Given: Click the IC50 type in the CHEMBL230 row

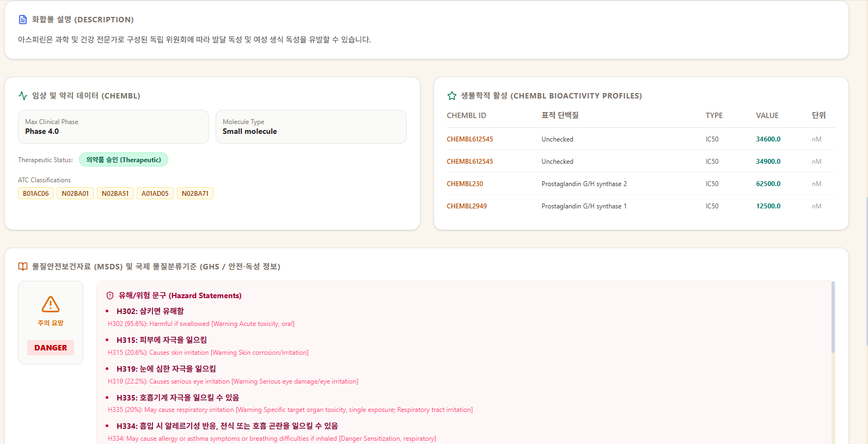Looking at the screenshot, I should [712, 184].
